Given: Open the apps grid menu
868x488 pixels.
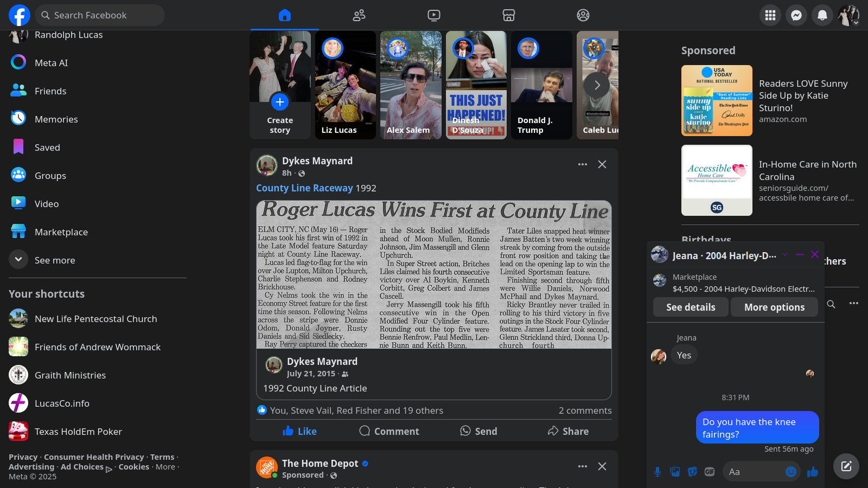Looking at the screenshot, I should click(x=770, y=15).
